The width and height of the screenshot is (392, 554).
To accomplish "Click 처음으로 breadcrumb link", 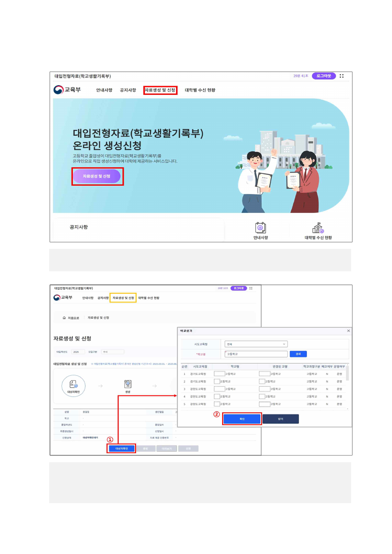I will (74, 318).
